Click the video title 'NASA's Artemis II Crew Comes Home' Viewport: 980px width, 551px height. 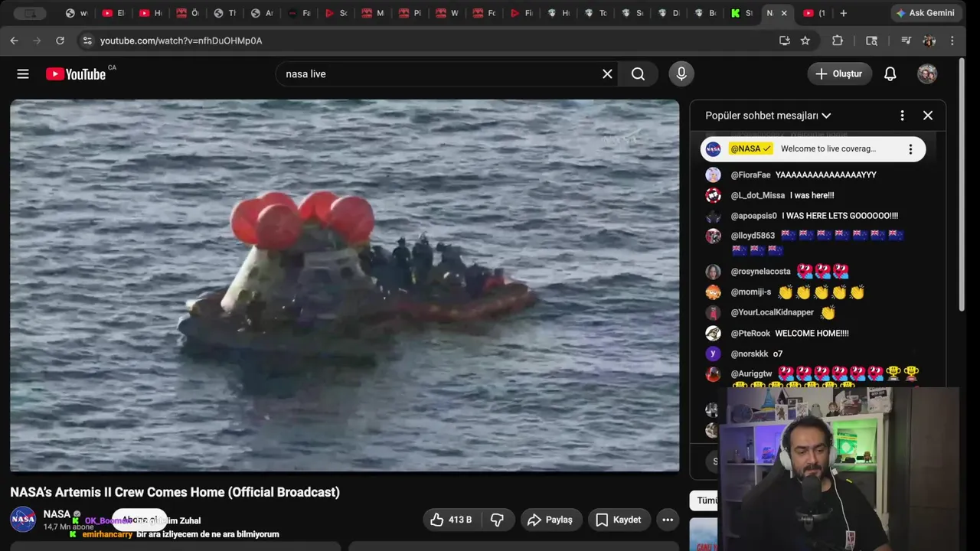click(x=175, y=492)
